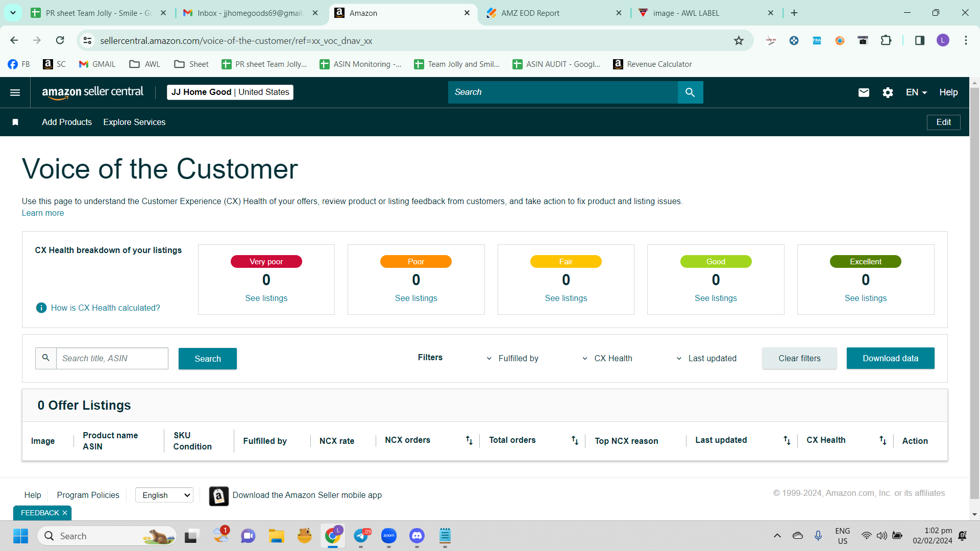Click the bookmark flag icon
Screen dimensions: 980x551
coord(15,122)
